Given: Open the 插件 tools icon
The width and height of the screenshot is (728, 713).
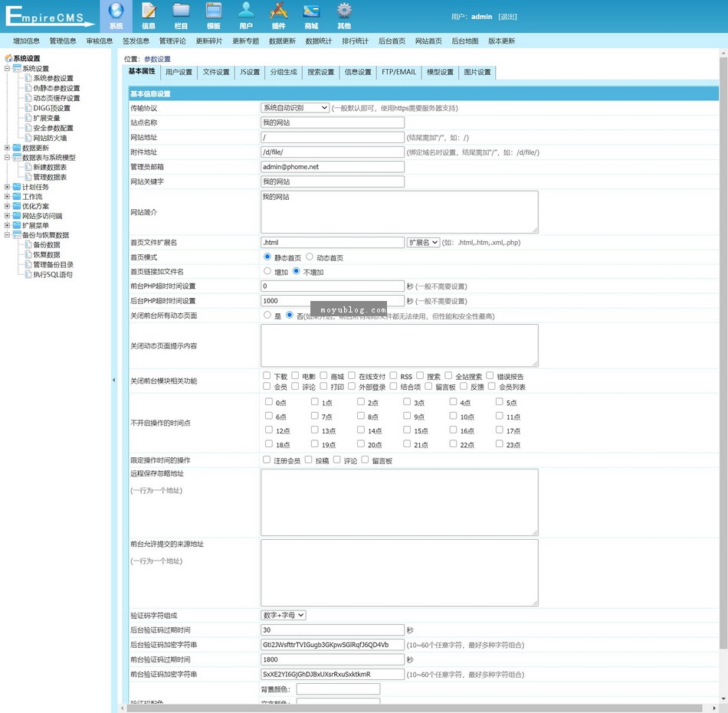Looking at the screenshot, I should pos(279,11).
